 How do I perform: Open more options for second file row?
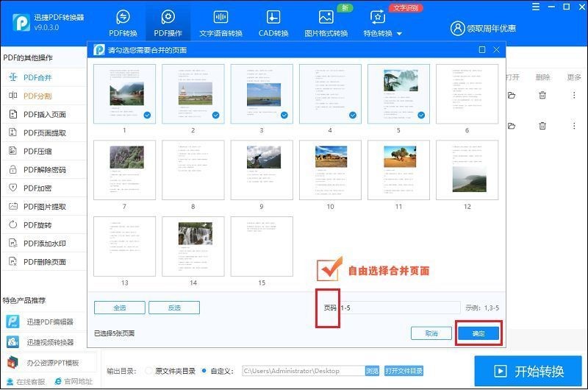(574, 126)
